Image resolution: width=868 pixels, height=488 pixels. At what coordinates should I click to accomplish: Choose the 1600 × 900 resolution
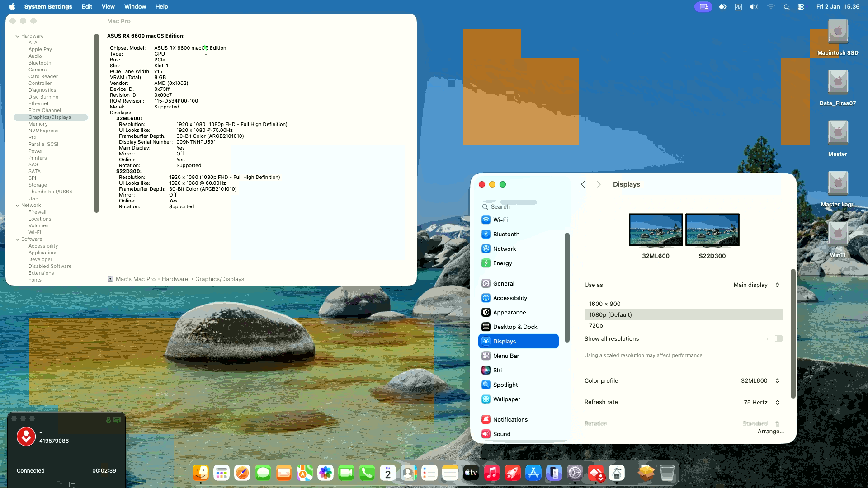(x=684, y=304)
